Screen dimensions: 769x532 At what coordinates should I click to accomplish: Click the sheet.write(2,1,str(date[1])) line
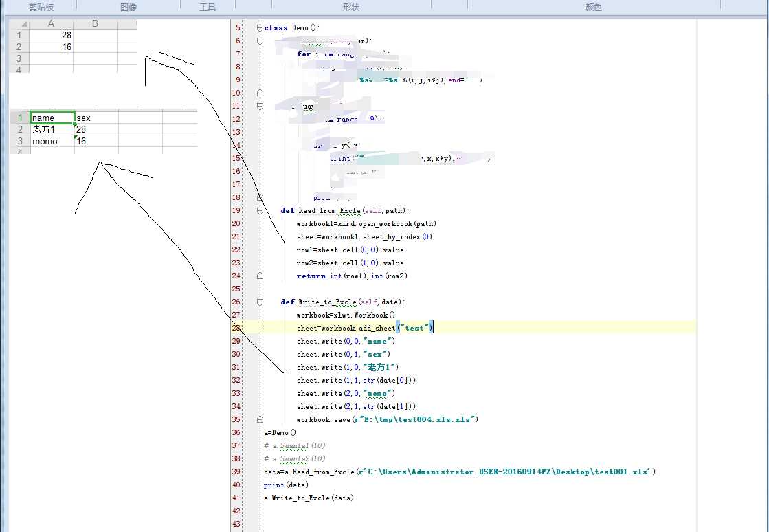[x=356, y=406]
